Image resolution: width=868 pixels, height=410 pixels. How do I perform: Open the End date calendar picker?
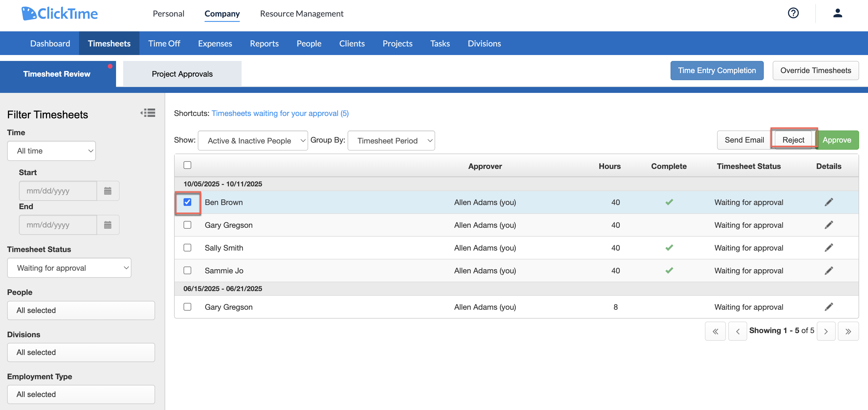point(108,225)
